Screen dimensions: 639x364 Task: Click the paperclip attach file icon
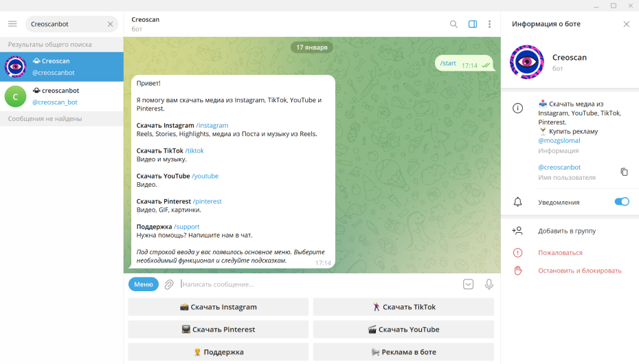(169, 284)
